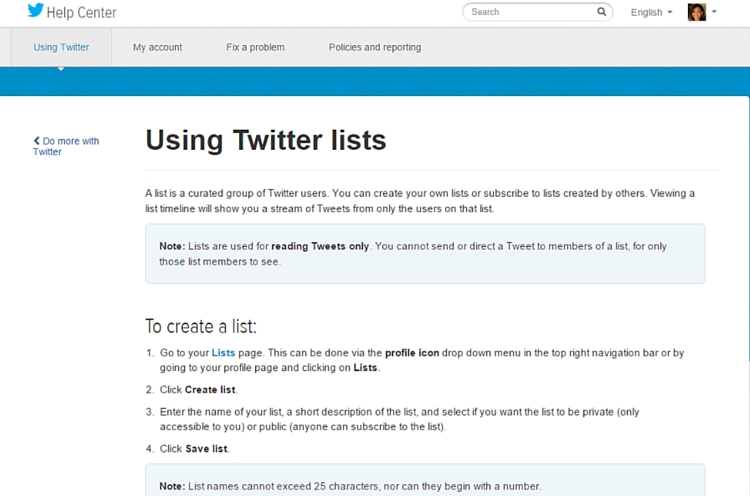Go back to Do more with Twitter
This screenshot has width=750, height=496.
(x=66, y=146)
